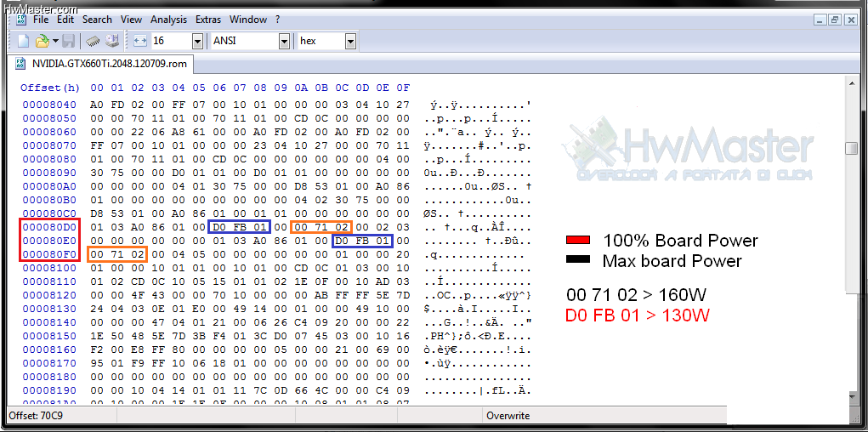
Task: Click offset row 00008080
Action: [49, 159]
